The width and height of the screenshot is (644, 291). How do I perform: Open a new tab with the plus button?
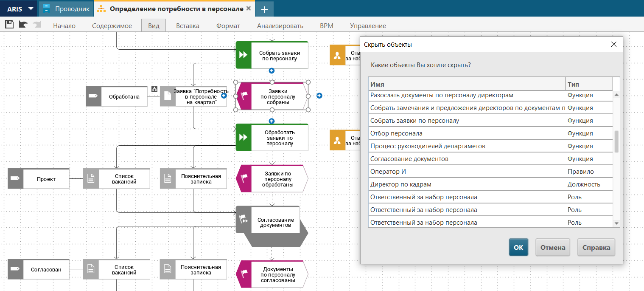pyautogui.click(x=264, y=9)
